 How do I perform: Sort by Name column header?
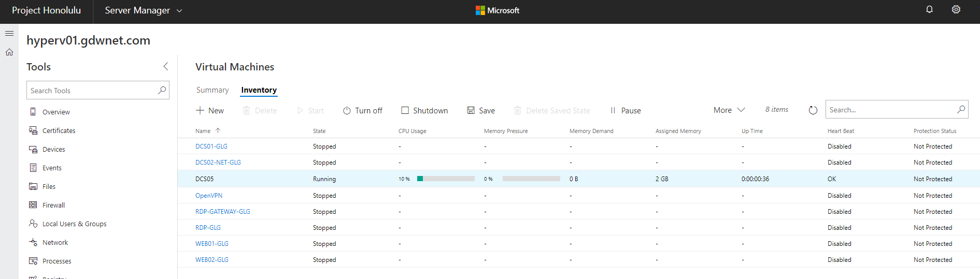[203, 131]
